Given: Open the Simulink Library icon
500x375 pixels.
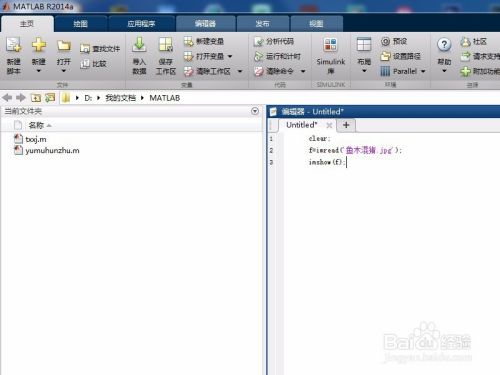Looking at the screenshot, I should (330, 45).
